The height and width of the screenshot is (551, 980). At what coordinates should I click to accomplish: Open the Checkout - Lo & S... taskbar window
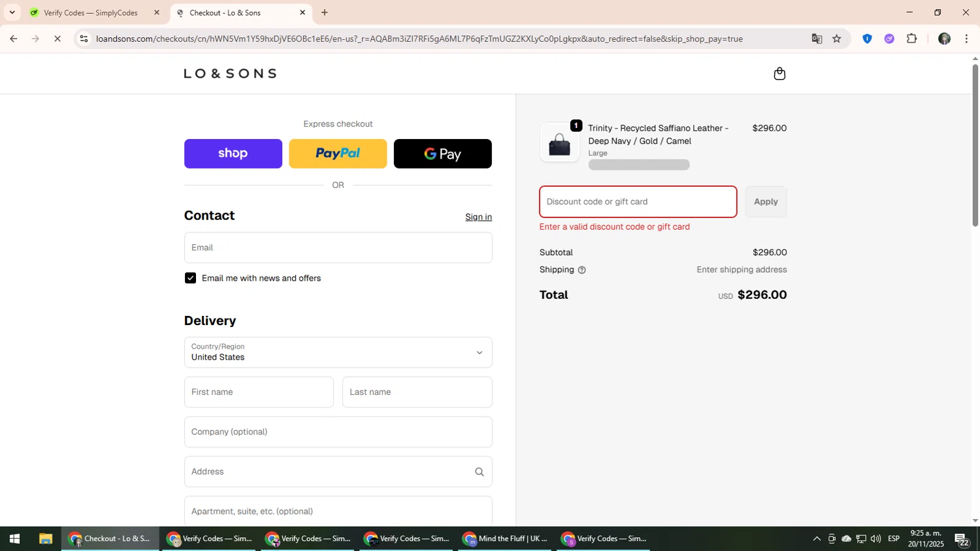110,539
